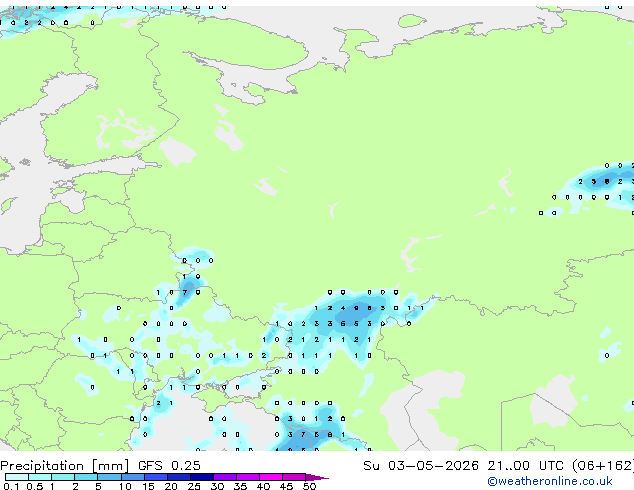Pick the 30 to 35 mm purple swatch

(225, 477)
